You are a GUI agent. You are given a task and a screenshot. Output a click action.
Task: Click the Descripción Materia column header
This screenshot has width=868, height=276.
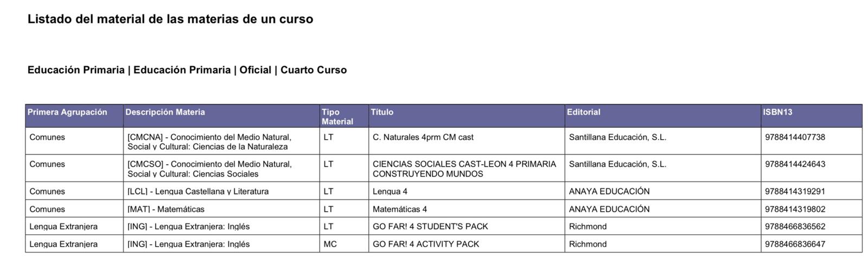point(221,116)
